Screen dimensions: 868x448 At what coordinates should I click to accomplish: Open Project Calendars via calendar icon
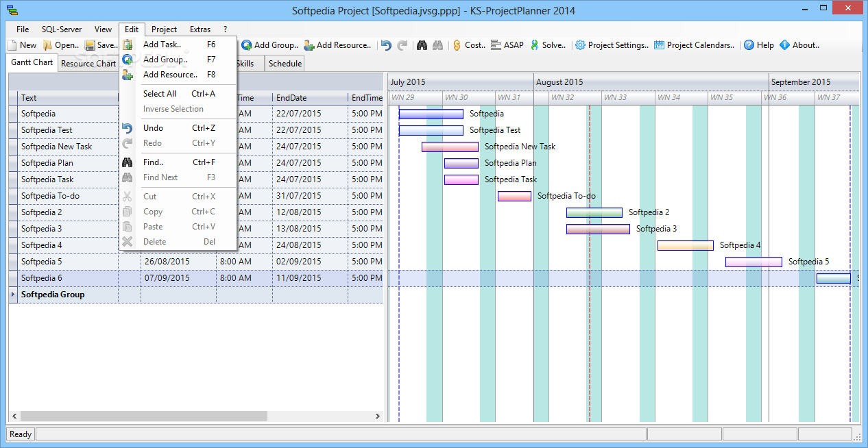(660, 45)
